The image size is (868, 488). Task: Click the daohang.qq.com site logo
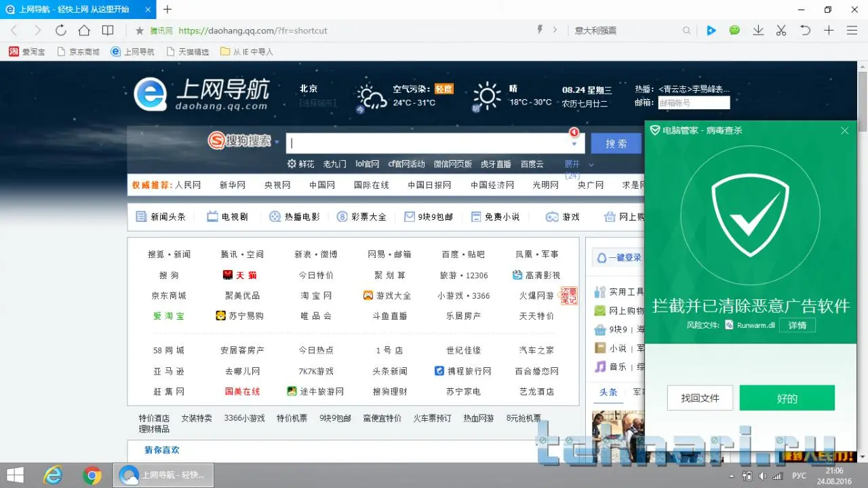click(x=201, y=94)
